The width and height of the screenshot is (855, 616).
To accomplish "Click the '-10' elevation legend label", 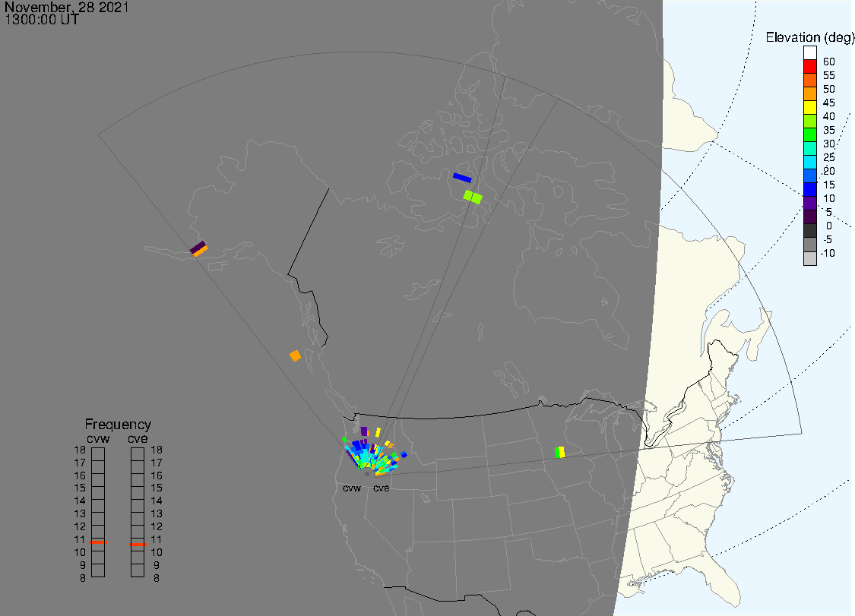I will click(828, 253).
